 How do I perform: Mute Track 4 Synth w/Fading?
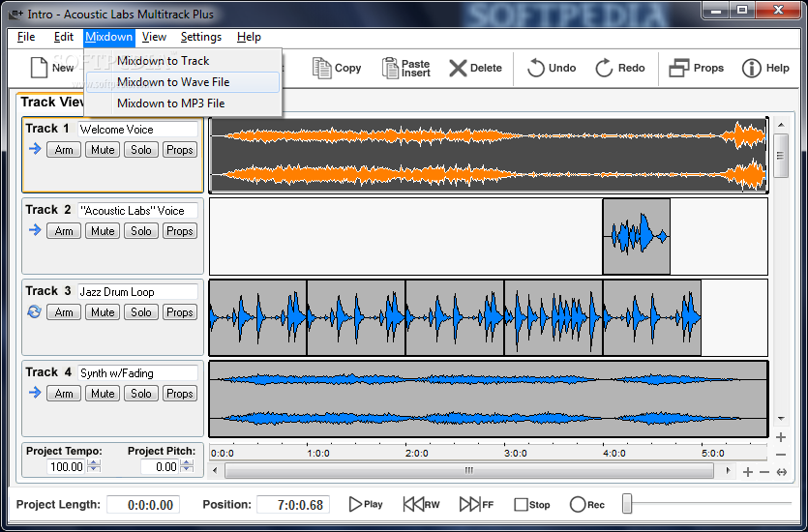point(103,394)
